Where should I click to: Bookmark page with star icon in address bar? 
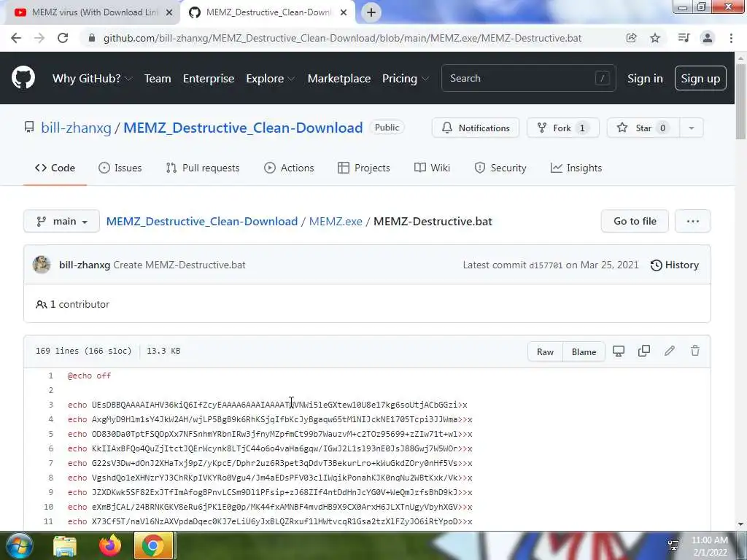[655, 38]
